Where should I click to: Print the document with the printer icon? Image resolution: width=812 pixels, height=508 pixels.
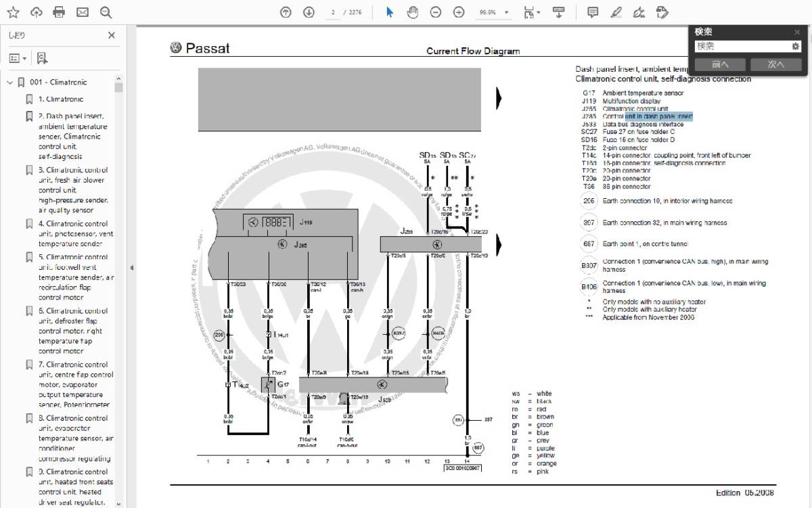[x=59, y=12]
